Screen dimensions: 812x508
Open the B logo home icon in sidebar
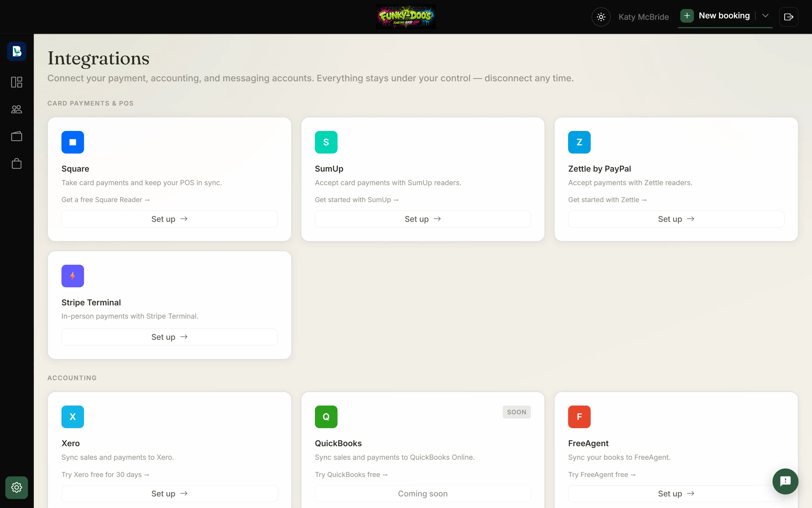16,51
